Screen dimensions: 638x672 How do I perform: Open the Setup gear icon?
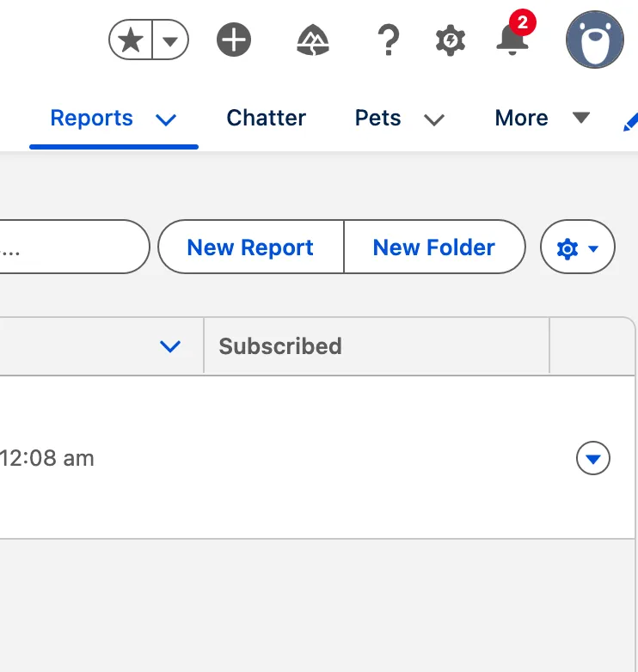point(451,40)
